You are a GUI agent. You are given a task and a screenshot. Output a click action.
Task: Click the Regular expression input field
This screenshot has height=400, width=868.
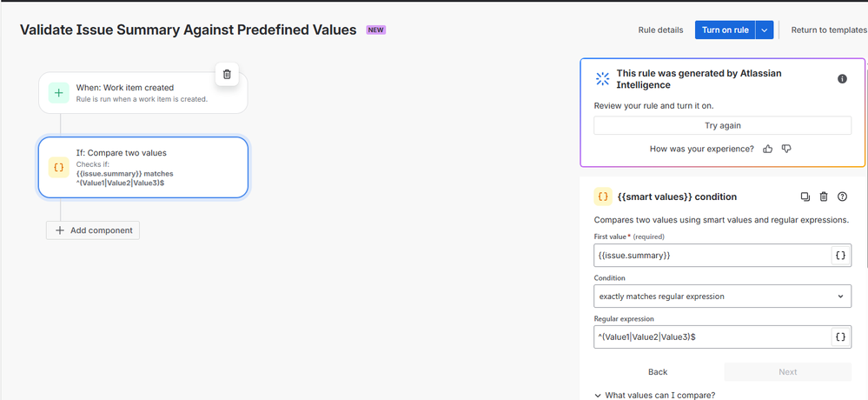point(712,337)
